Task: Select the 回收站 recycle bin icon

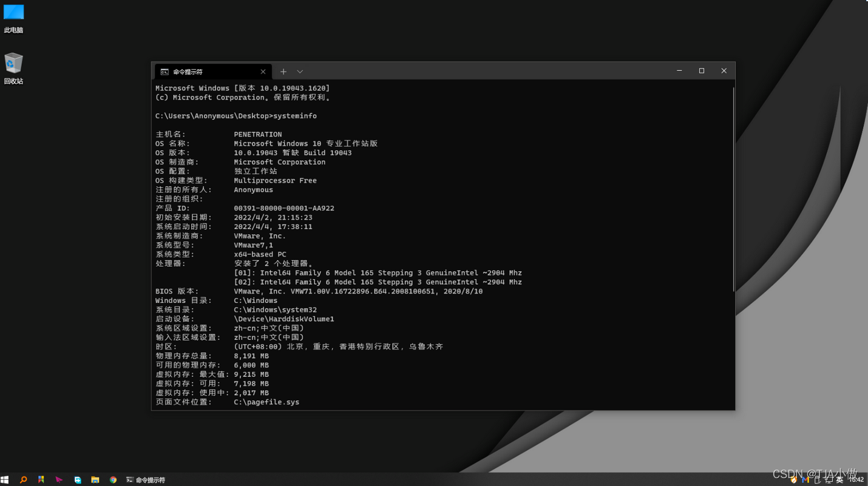Action: point(13,69)
